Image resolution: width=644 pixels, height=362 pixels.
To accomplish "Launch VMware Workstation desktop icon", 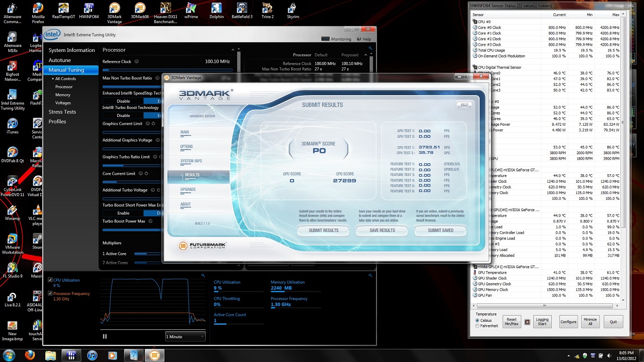I will 13,244.
